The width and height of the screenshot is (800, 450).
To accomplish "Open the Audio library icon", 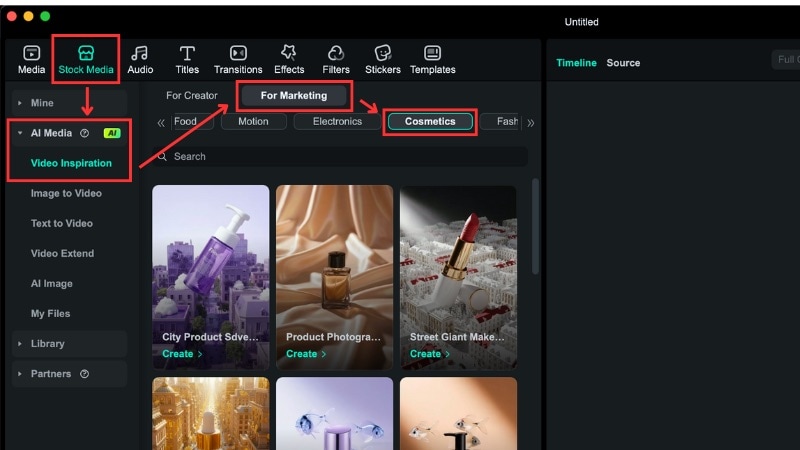I will (140, 53).
